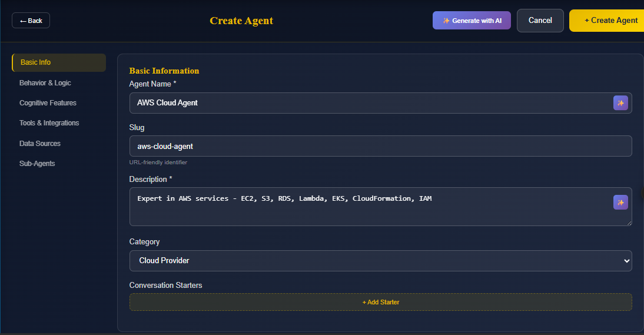Click the AI sparkle icon in Agent Name field

(x=620, y=103)
